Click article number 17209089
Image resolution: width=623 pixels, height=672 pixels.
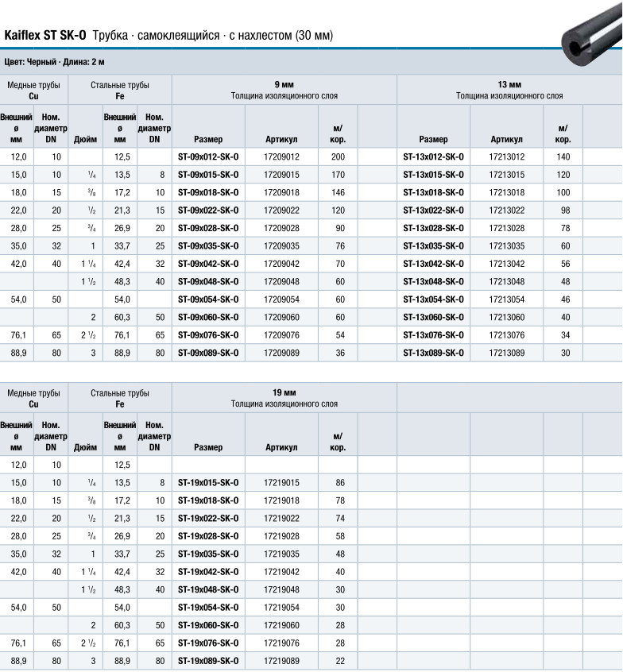281,353
